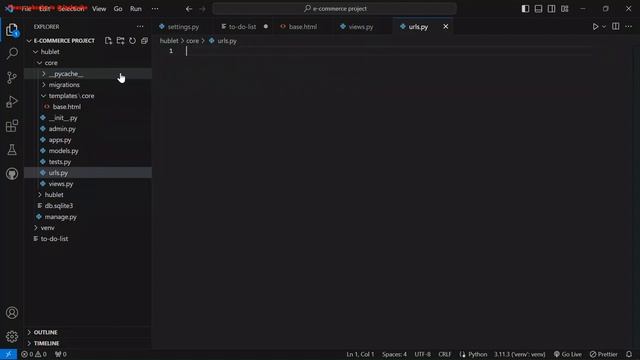
Task: Open the Go menu
Action: click(118, 9)
